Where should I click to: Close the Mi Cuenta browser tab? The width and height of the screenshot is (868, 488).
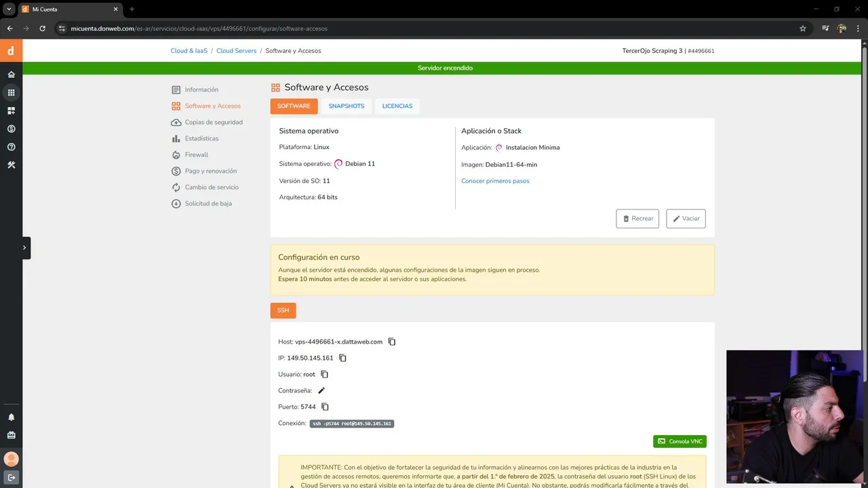116,9
